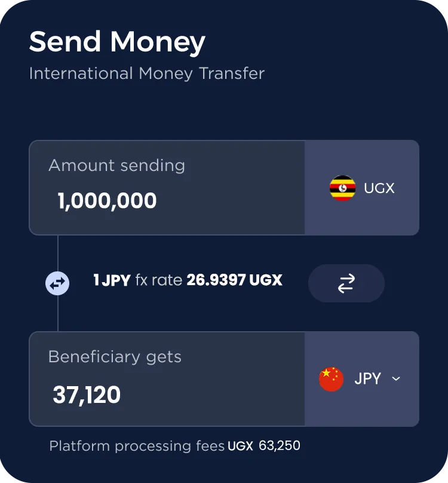Click the JPY currency code text
Image resolution: width=448 pixels, height=483 pixels.
368,378
